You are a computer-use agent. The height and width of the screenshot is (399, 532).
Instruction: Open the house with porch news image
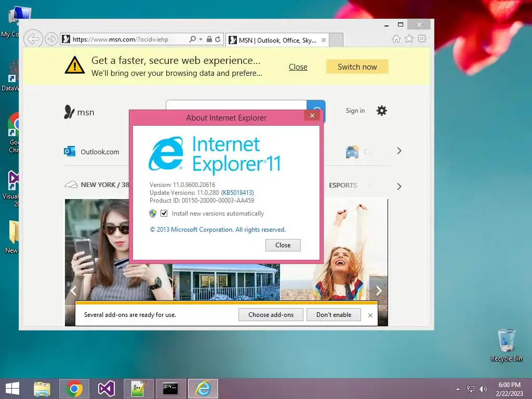point(227,282)
